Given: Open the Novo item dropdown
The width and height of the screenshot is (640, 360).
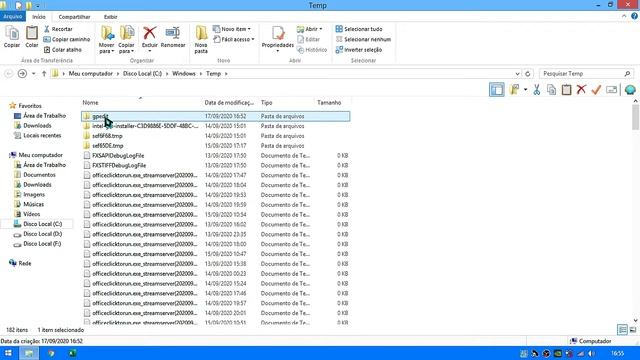Looking at the screenshot, I should pyautogui.click(x=232, y=29).
